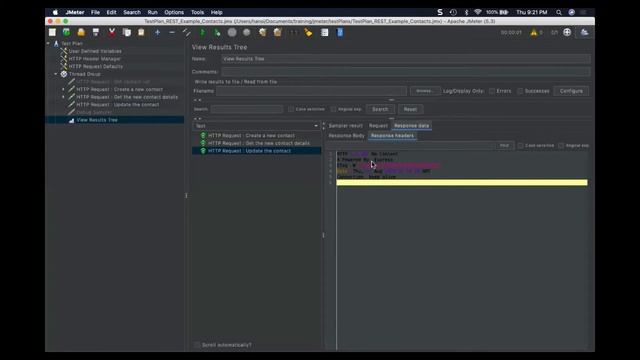The width and height of the screenshot is (640, 360).
Task: Select User Defined Variables in the tree
Action: (x=95, y=51)
